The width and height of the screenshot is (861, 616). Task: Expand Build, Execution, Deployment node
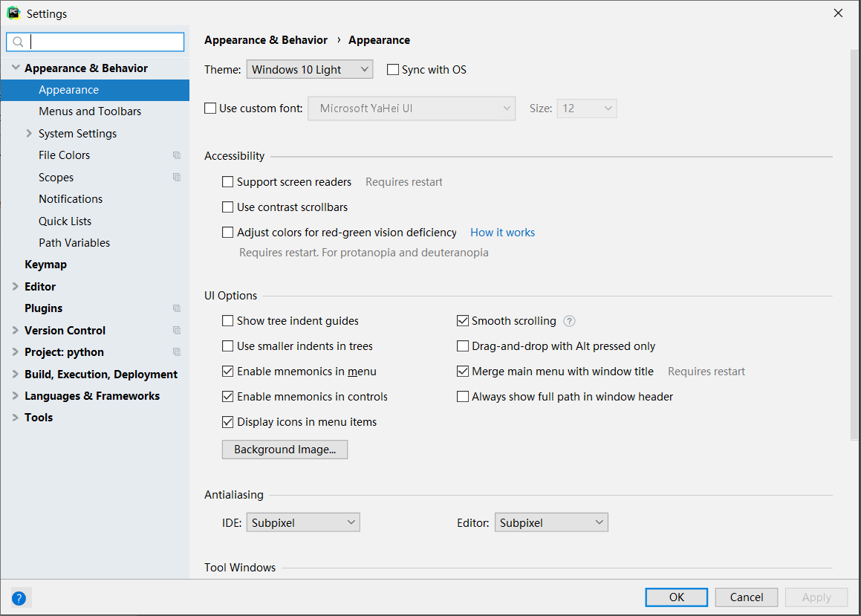(x=16, y=374)
